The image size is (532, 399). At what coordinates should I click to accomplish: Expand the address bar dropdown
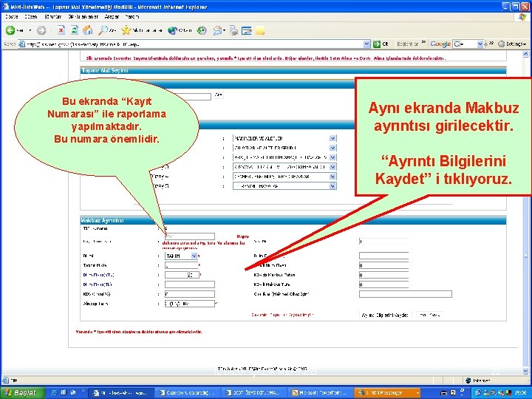[366, 44]
